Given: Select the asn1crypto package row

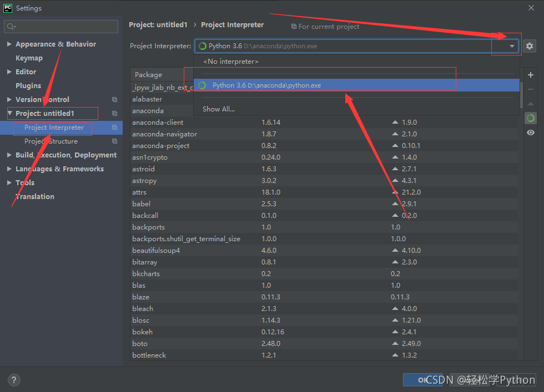Looking at the screenshot, I should tap(324, 157).
